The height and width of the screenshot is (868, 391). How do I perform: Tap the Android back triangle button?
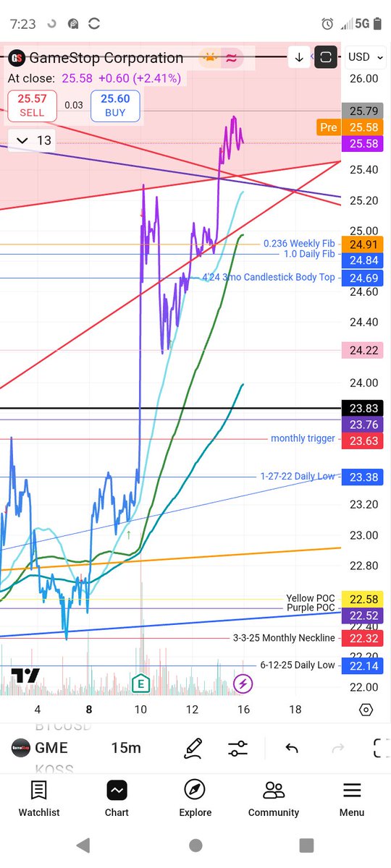(83, 845)
